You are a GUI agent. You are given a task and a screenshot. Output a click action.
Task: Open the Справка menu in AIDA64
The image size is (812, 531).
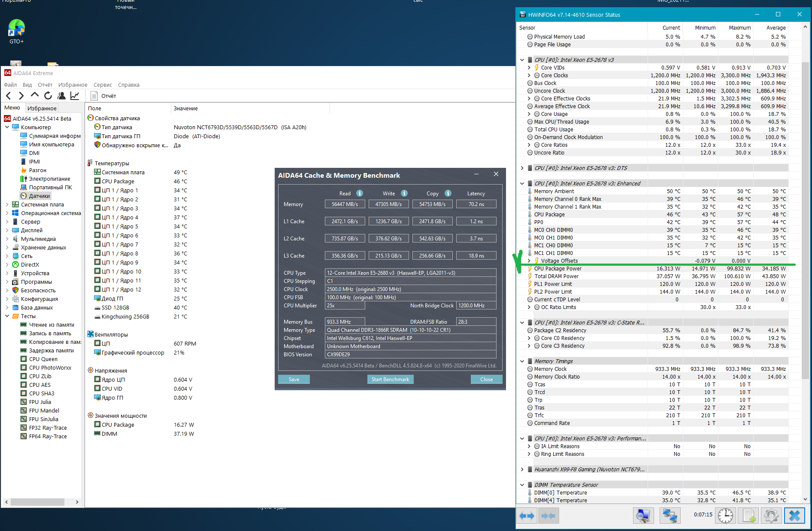pos(129,85)
